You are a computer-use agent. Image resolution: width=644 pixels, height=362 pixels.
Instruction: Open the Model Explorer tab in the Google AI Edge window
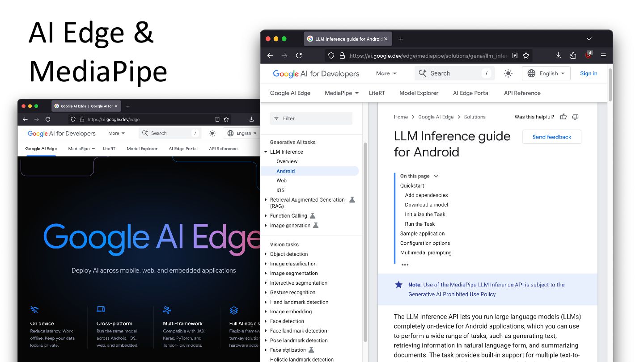(142, 148)
